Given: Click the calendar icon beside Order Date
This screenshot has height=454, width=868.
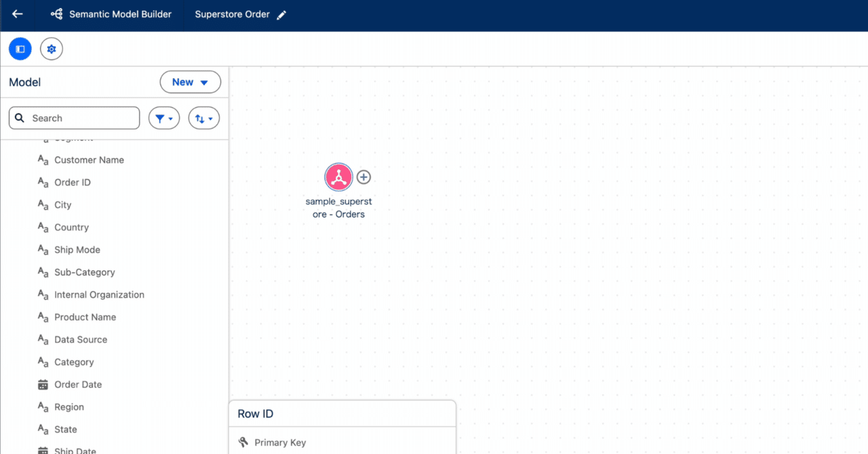Looking at the screenshot, I should (x=42, y=384).
